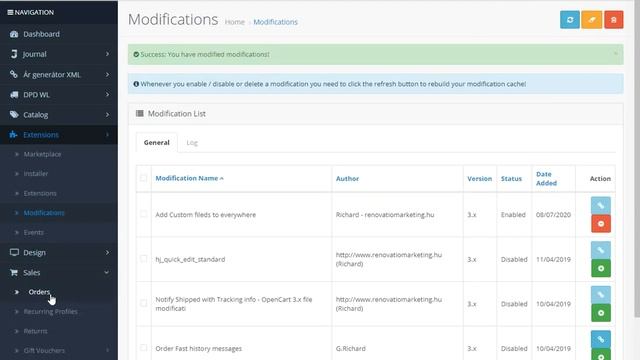Click the Extensions puzzle icon

(13, 134)
